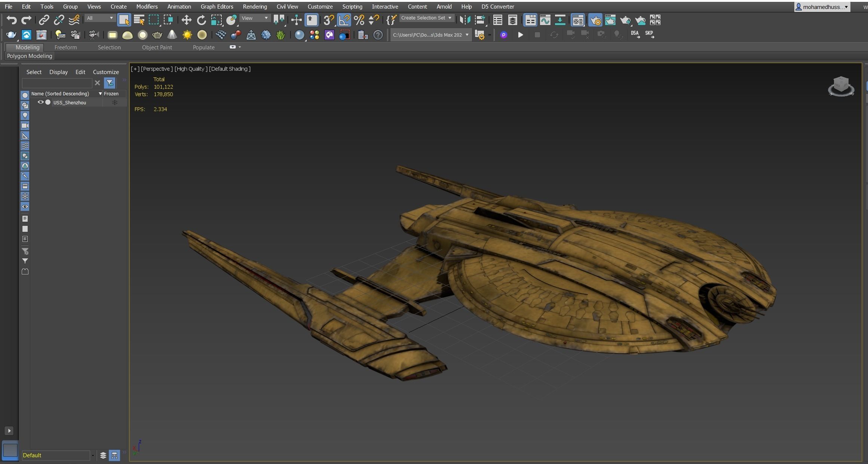Click the Undo arrow icon
This screenshot has width=868, height=464.
[12, 20]
